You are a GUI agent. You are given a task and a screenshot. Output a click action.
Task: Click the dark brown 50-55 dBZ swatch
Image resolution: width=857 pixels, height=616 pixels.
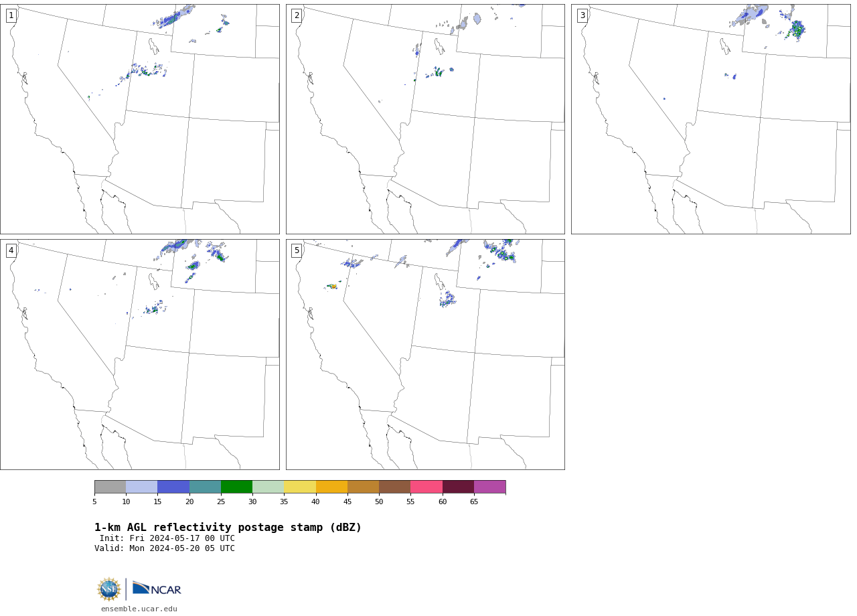pos(394,487)
